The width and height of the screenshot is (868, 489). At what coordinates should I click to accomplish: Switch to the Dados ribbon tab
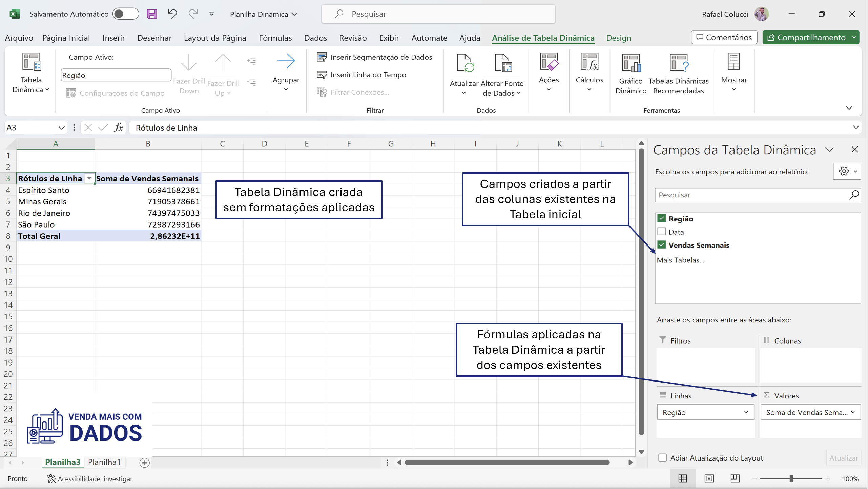pos(315,38)
